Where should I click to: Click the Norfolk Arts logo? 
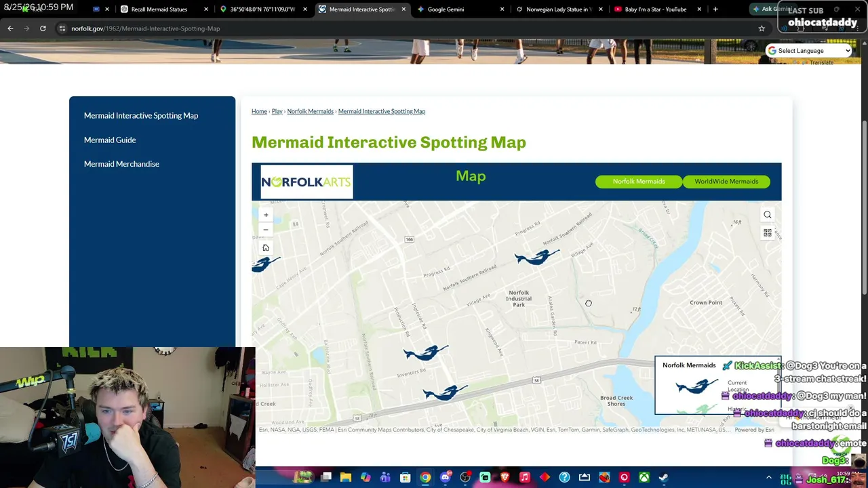(x=307, y=182)
